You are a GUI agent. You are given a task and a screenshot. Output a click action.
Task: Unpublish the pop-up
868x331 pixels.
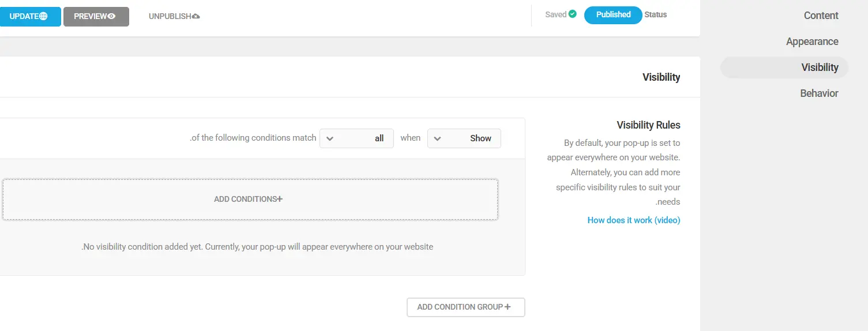coord(174,16)
